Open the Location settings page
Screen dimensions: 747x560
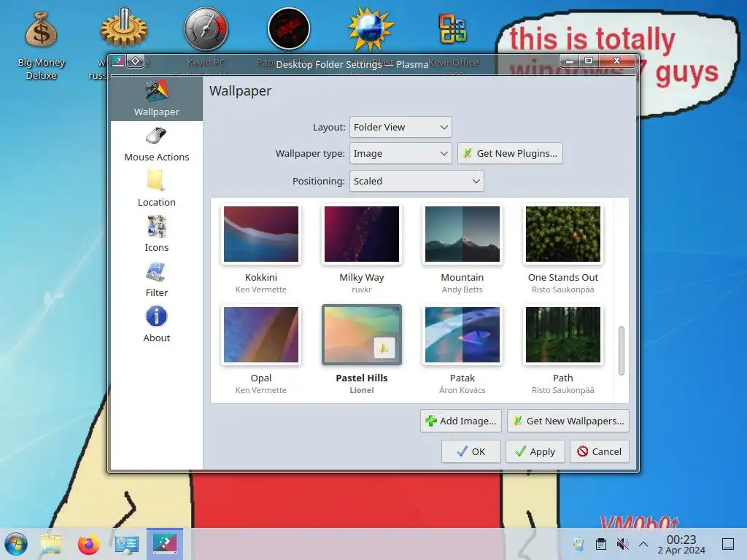157,189
